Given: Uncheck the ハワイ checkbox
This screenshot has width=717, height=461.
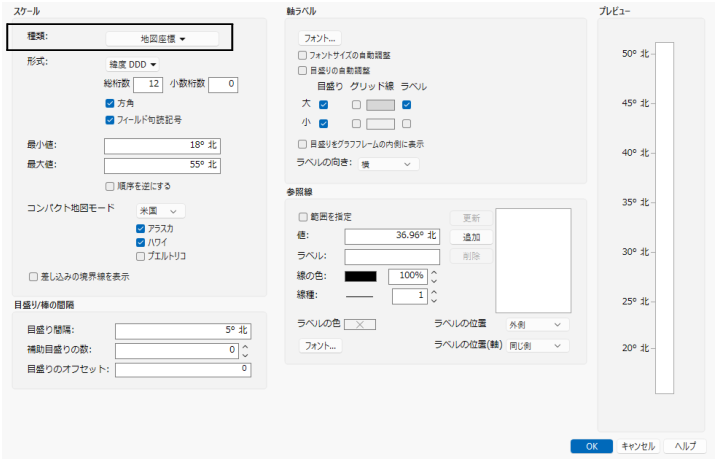Looking at the screenshot, I should tap(140, 242).
